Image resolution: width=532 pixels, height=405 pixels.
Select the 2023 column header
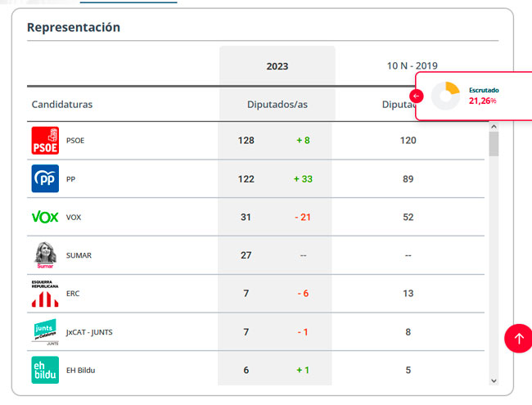(x=277, y=66)
